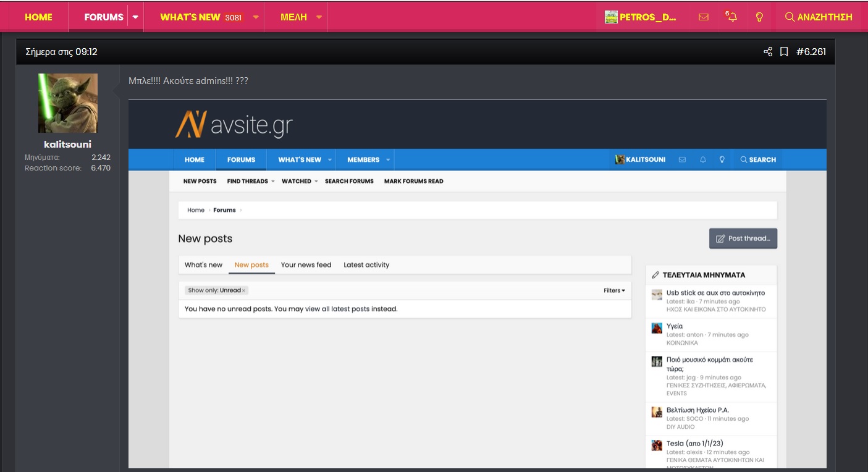Select the What's new tab in the embedded screenshot
The width and height of the screenshot is (868, 472).
click(203, 265)
